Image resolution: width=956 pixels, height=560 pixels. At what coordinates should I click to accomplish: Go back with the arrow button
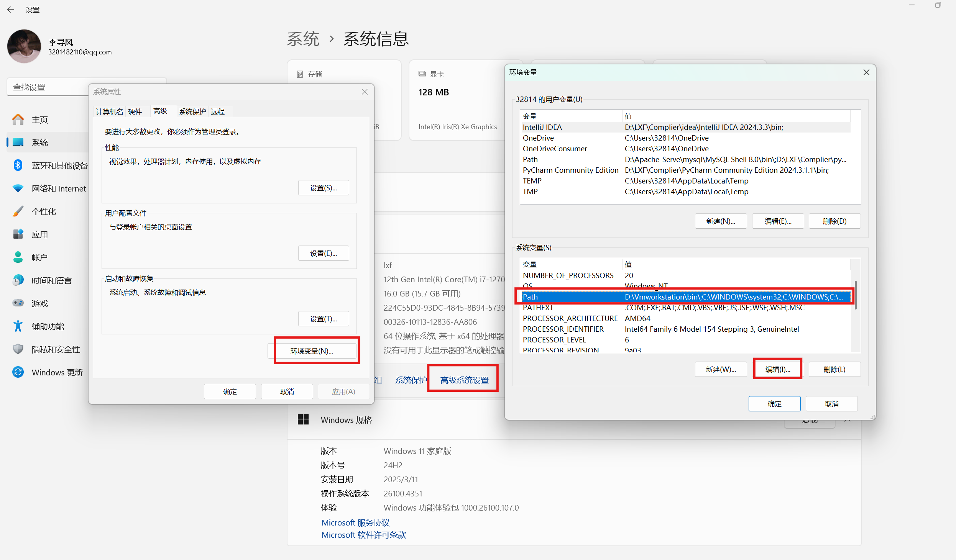pos(10,9)
